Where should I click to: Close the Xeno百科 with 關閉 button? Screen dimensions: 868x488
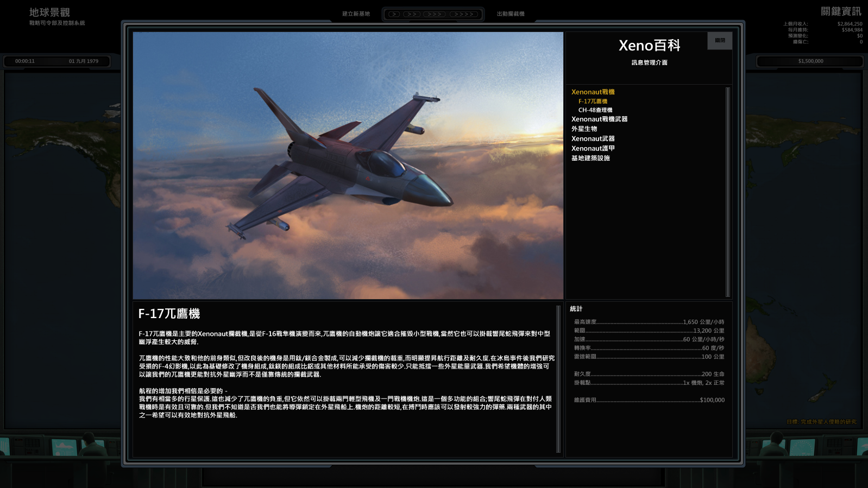(720, 41)
